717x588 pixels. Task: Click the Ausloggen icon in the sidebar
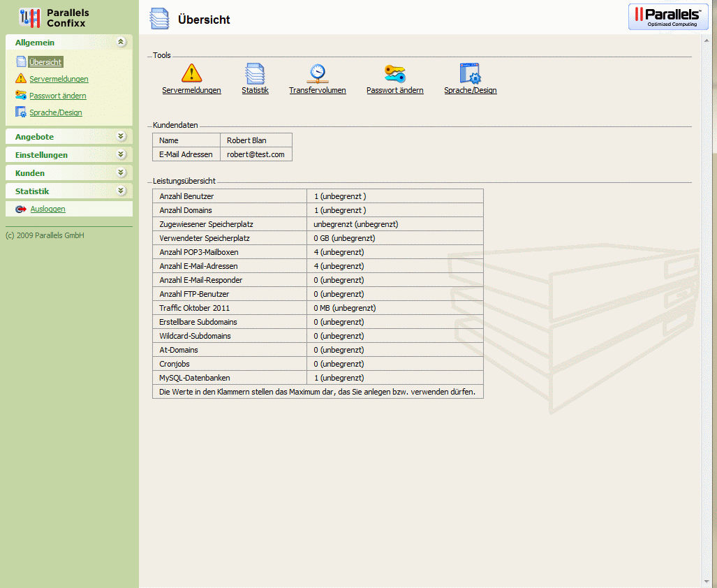[21, 209]
